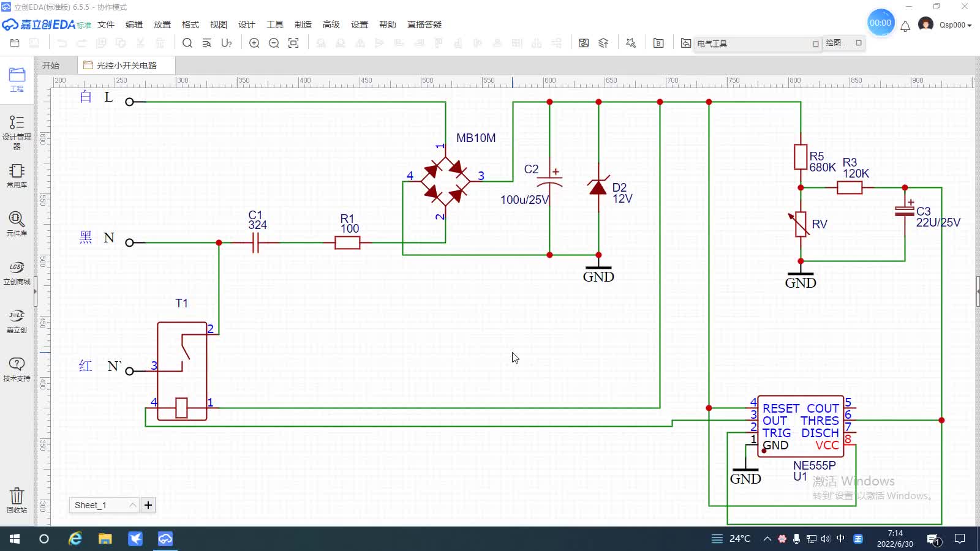
Task: Collapse the 电气工具 electrical tools panel
Action: pos(815,43)
